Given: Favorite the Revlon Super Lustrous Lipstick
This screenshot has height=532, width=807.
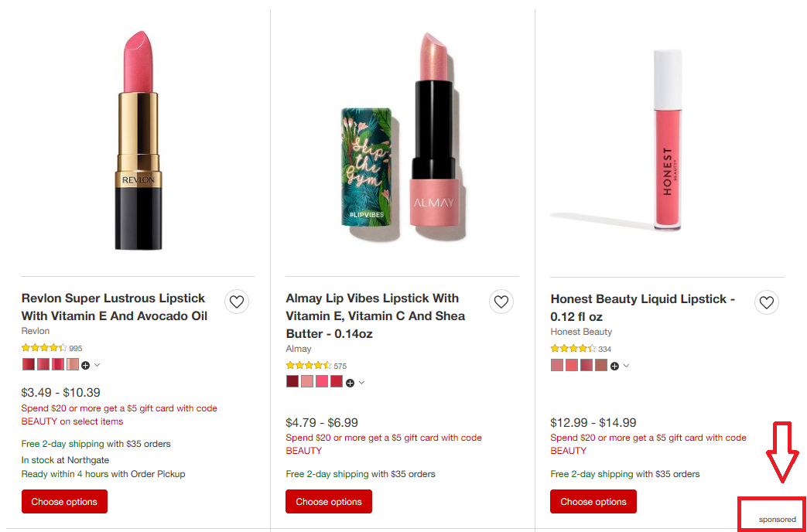Looking at the screenshot, I should [237, 302].
